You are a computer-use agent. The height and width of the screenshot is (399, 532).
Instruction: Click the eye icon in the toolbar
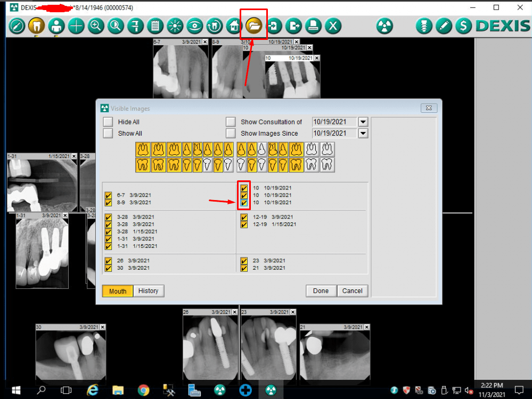pos(195,26)
